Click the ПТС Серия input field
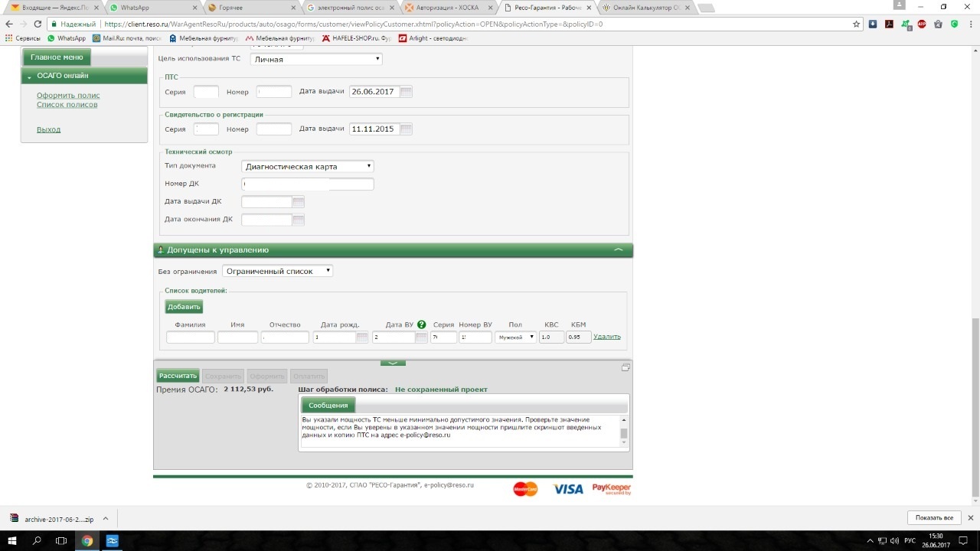980x551 pixels. click(x=206, y=92)
